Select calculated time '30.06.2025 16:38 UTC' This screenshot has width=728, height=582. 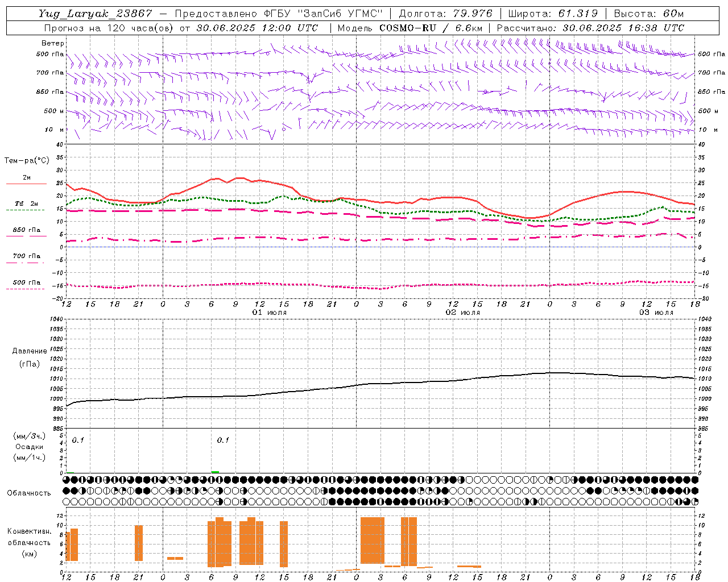click(x=623, y=28)
